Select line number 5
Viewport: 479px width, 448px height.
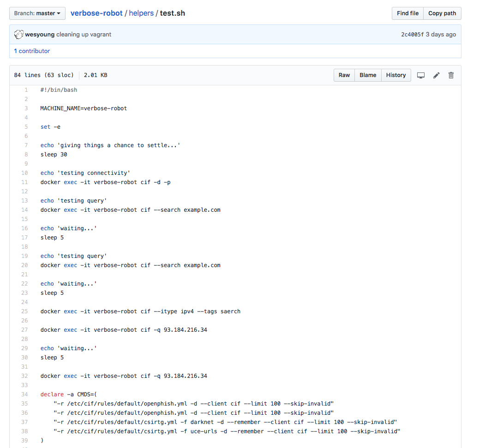click(26, 127)
